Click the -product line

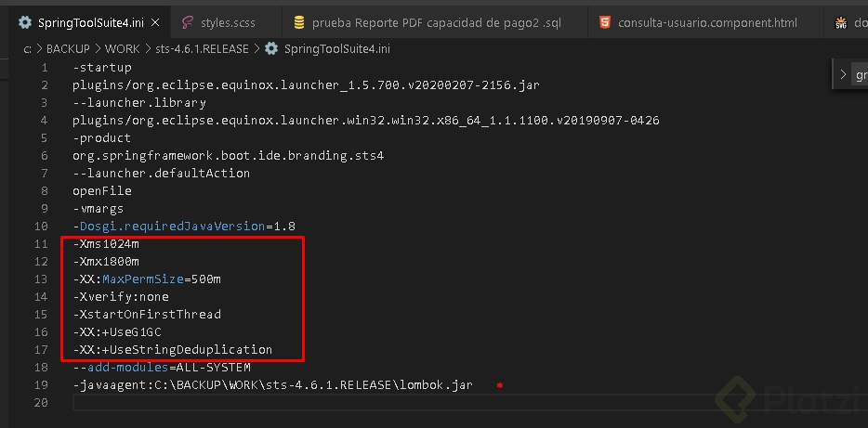[102, 137]
